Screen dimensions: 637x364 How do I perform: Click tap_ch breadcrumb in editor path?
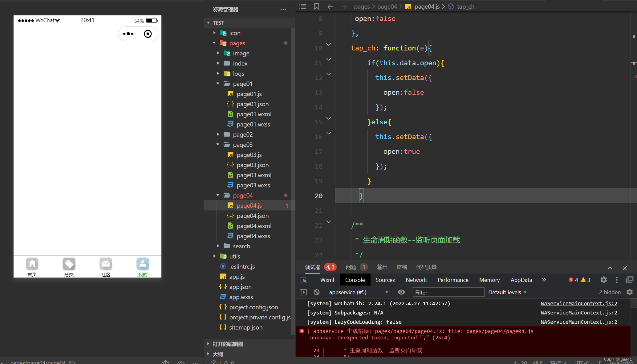465,6
